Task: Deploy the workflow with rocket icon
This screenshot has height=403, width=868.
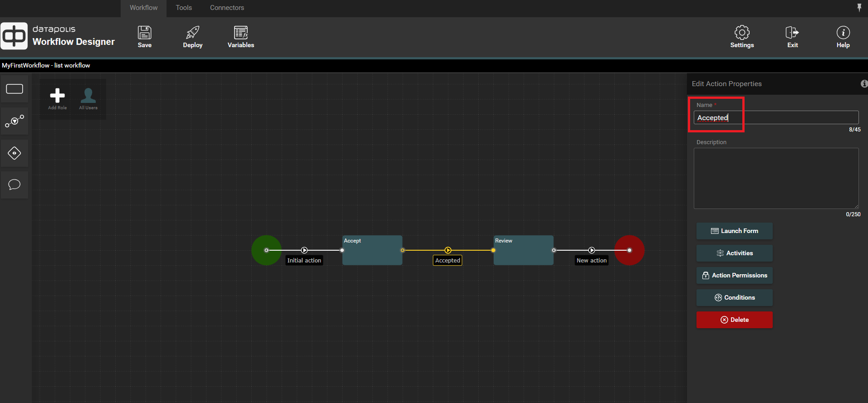Action: tap(192, 36)
